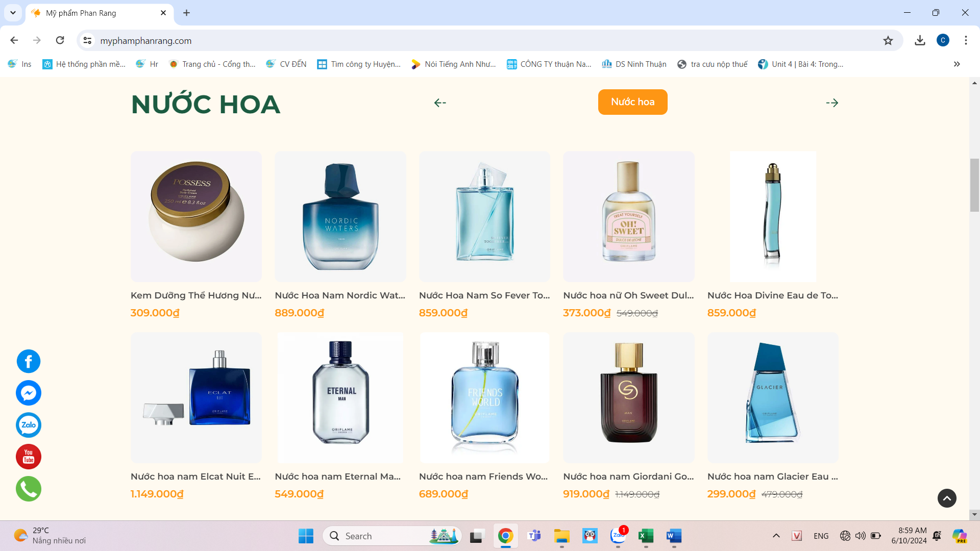Image resolution: width=980 pixels, height=551 pixels.
Task: Go to previous perfume carousel slide
Action: (440, 103)
